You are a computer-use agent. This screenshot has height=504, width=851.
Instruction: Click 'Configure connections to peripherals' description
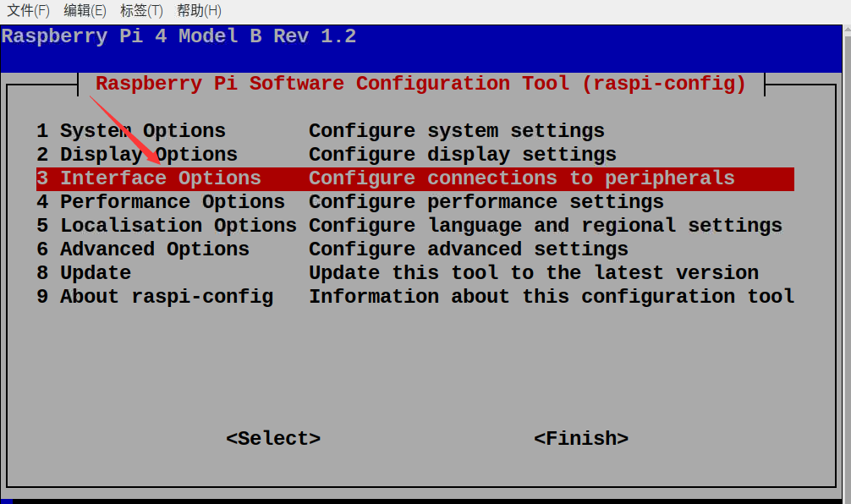tap(522, 178)
